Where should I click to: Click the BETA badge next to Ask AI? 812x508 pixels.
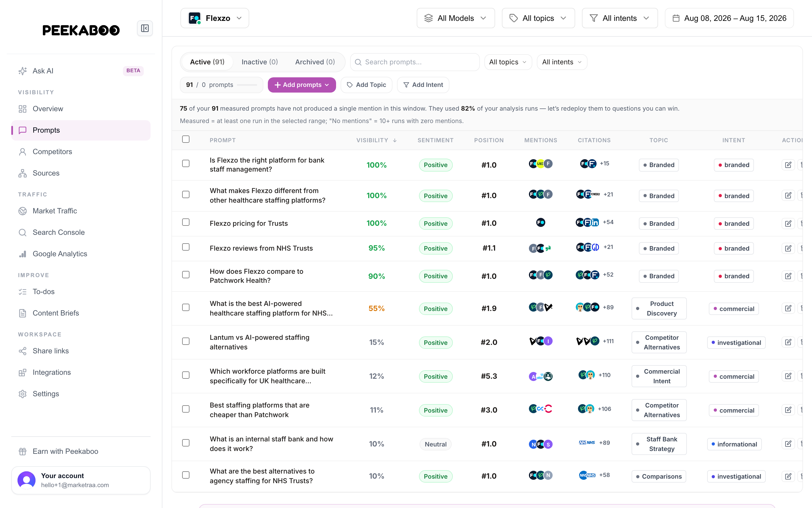[133, 71]
